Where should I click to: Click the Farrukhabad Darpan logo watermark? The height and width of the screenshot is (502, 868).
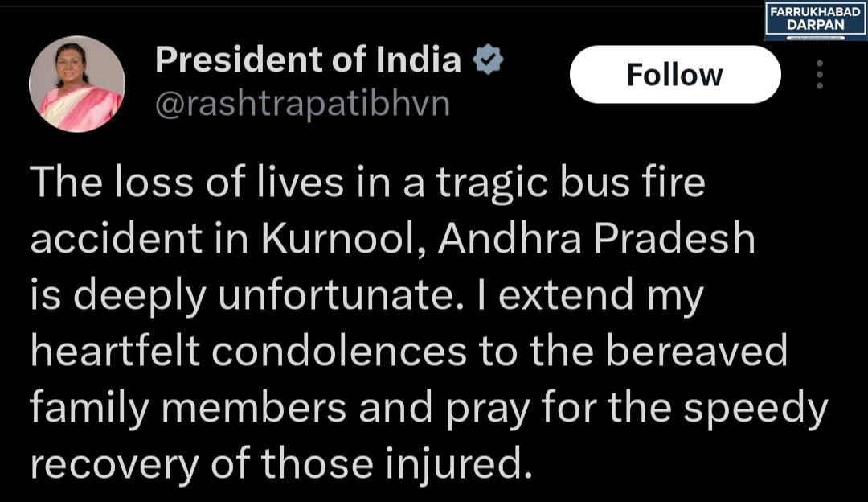[814, 21]
